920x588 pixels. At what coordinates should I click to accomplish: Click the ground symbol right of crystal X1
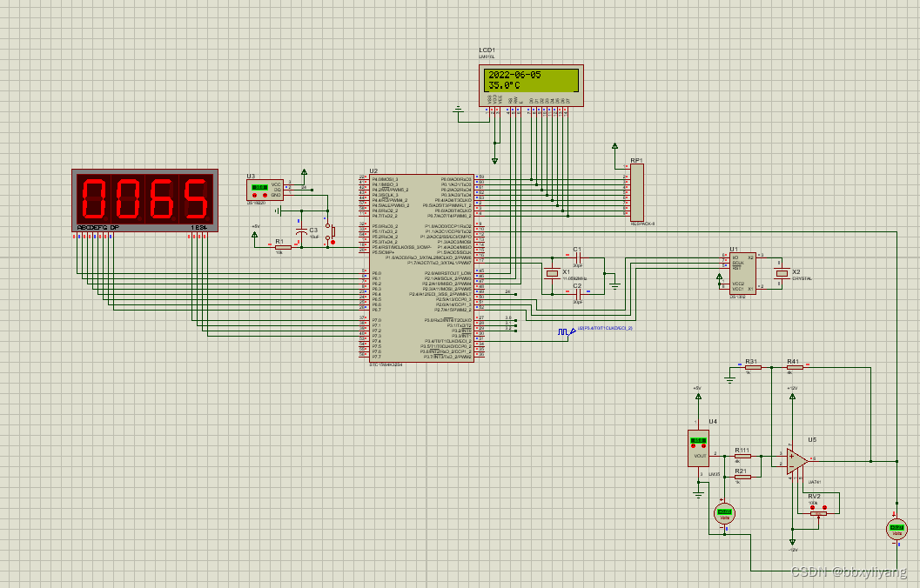[614, 285]
